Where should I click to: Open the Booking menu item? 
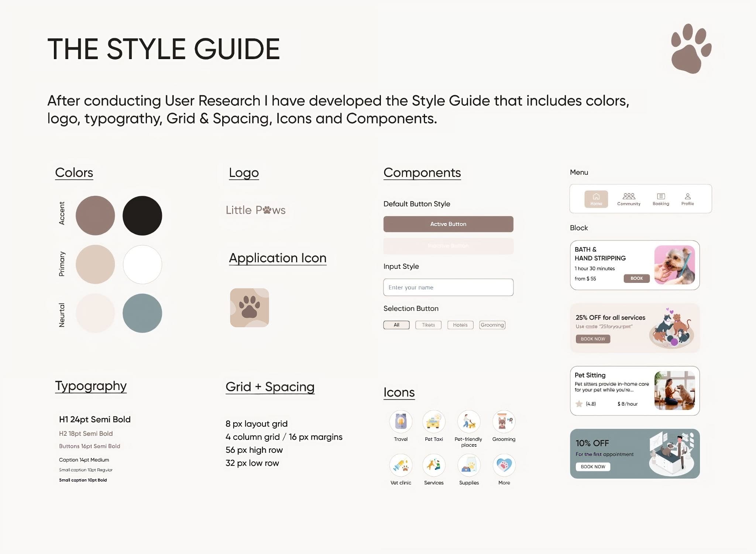click(x=660, y=198)
